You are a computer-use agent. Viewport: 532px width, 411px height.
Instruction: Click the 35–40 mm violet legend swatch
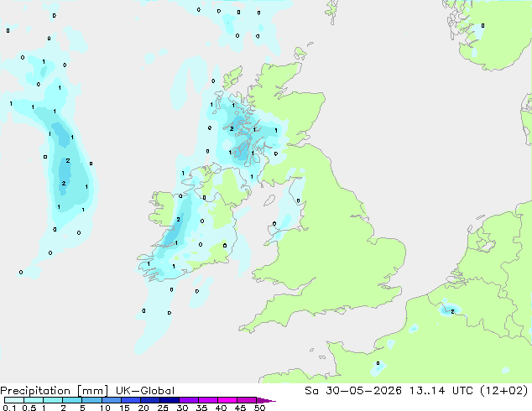207,400
